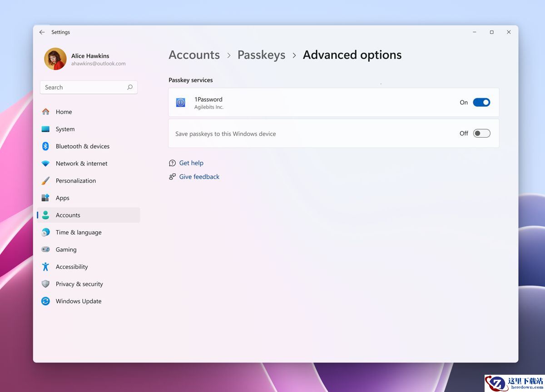
Task: Select the Network & internet wifi icon
Action: 45,164
